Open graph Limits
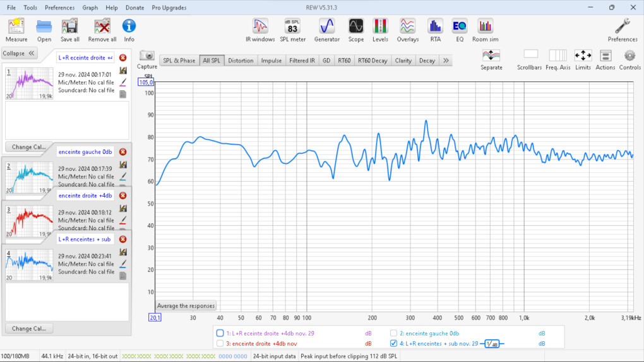 coord(583,59)
